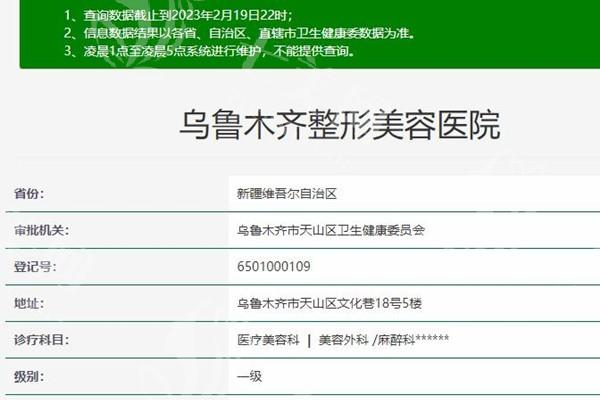The width and height of the screenshot is (600, 400).
Task: Click the label 审批机关:
Action: pos(41,230)
